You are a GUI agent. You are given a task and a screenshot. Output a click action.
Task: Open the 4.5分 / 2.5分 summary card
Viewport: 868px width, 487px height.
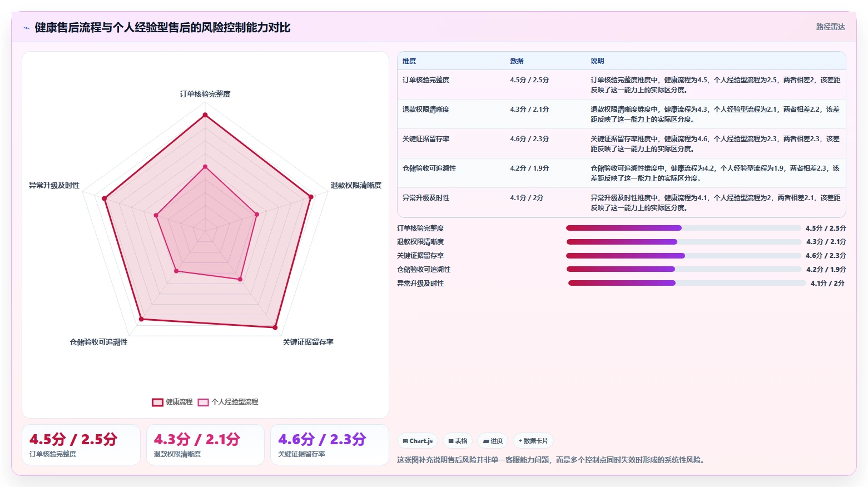[x=81, y=445]
